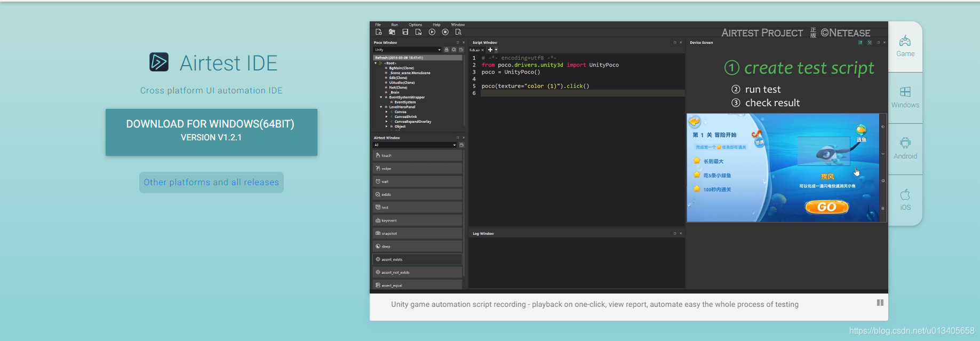Image resolution: width=980 pixels, height=341 pixels.
Task: Pause the slideshow video
Action: pos(880,303)
